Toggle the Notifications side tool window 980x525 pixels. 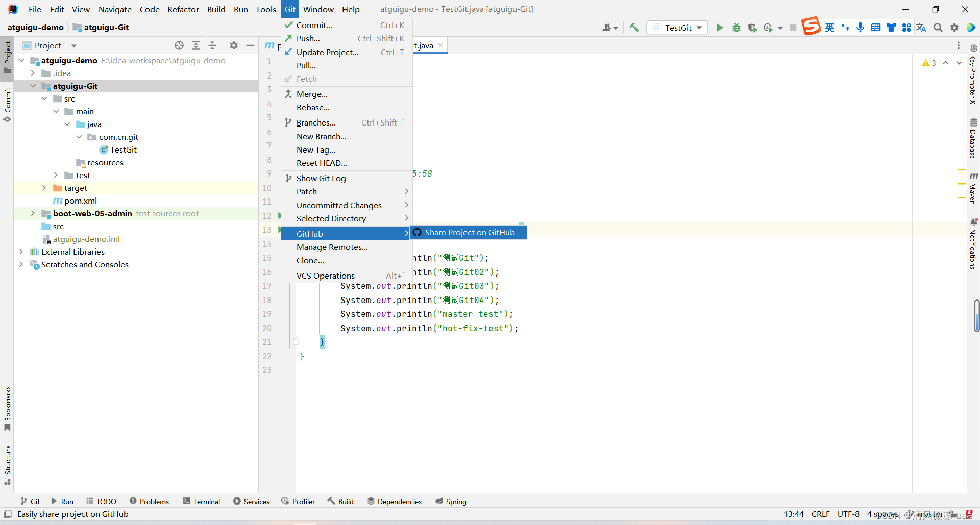[973, 243]
